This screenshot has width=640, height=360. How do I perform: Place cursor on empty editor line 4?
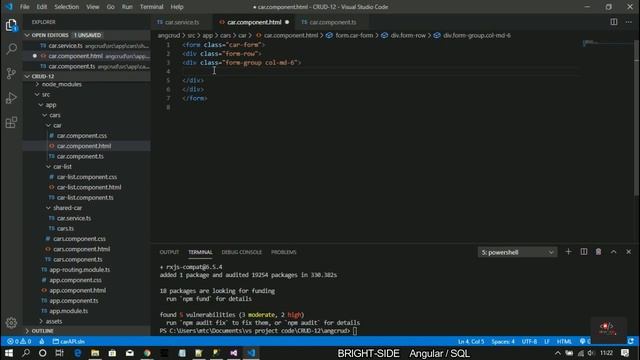point(380,71)
